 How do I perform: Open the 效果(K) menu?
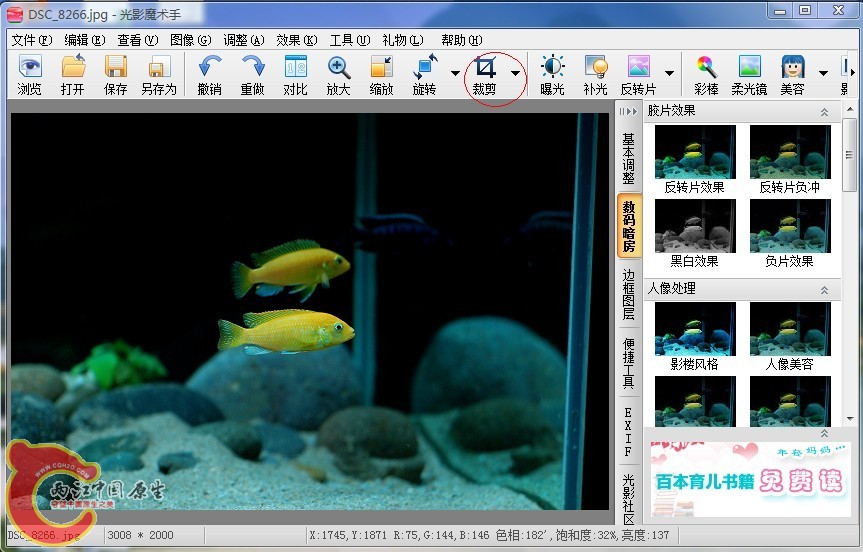(297, 40)
